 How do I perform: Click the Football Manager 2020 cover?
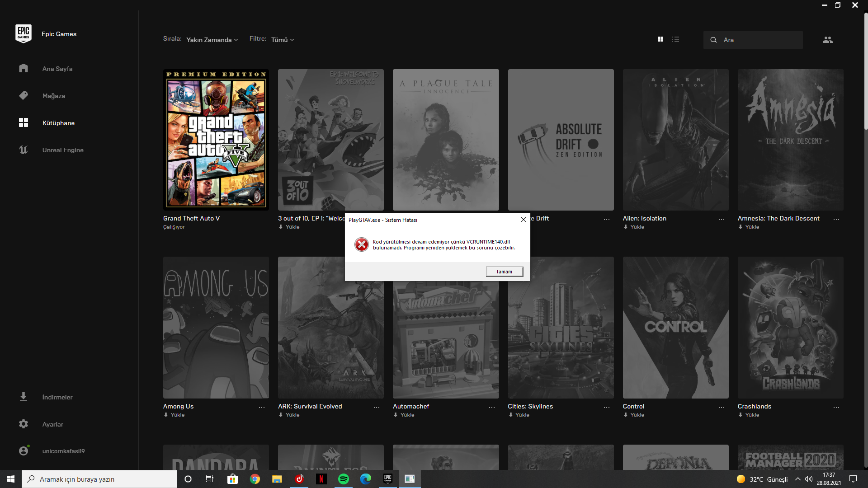(790, 457)
